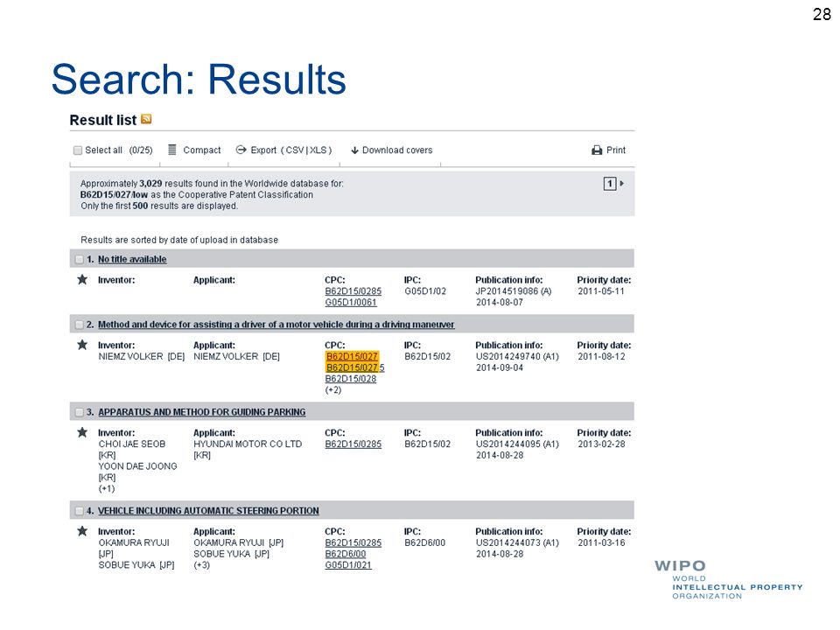840x630 pixels.
Task: Open CPC link B62D15/028
Action: coord(350,379)
